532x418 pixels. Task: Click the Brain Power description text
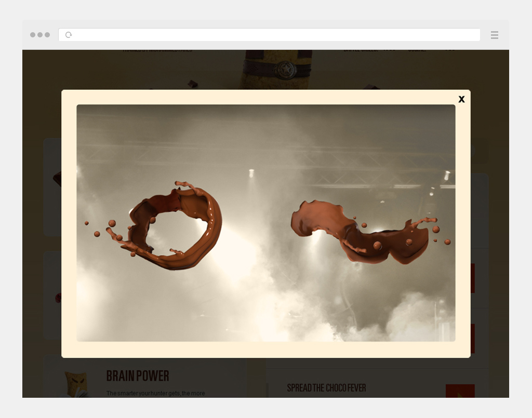click(x=155, y=394)
